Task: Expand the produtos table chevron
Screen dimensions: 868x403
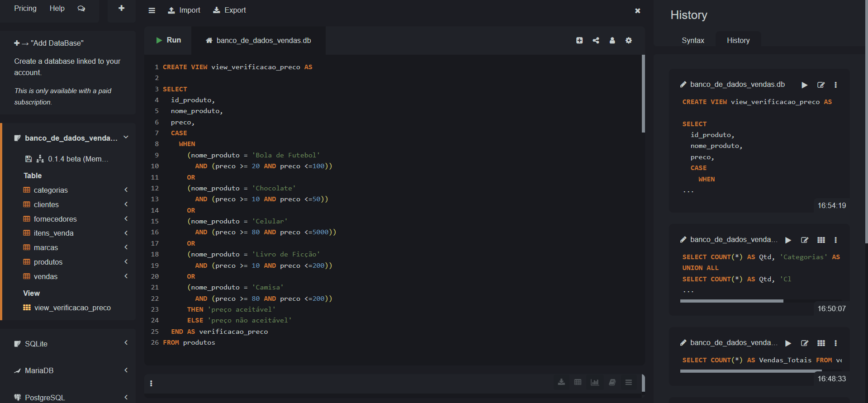Action: (126, 262)
